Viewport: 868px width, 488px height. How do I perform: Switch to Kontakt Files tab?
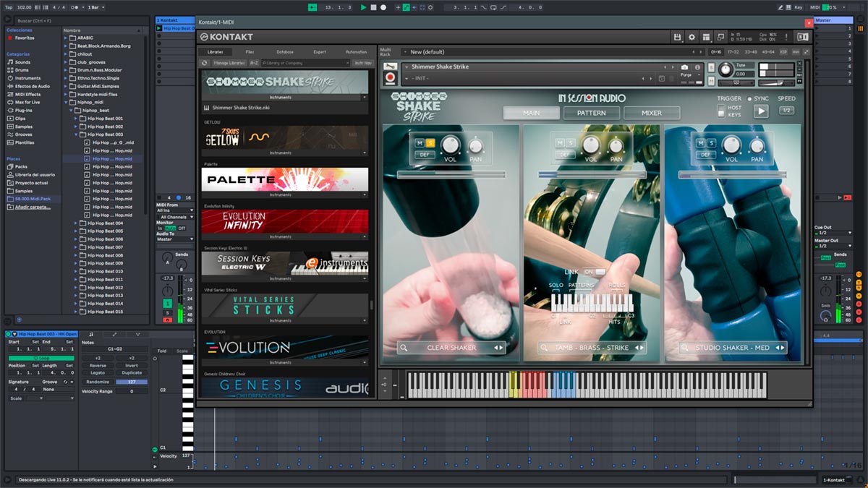click(250, 52)
